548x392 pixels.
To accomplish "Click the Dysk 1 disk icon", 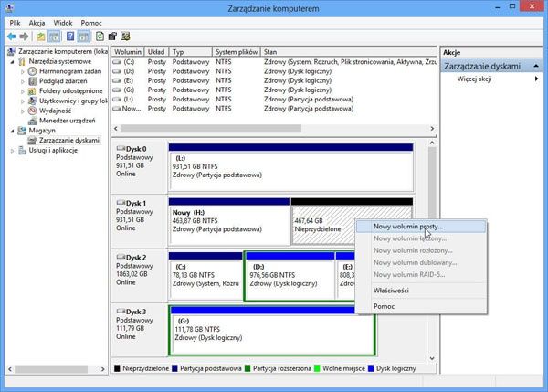I will pos(121,203).
